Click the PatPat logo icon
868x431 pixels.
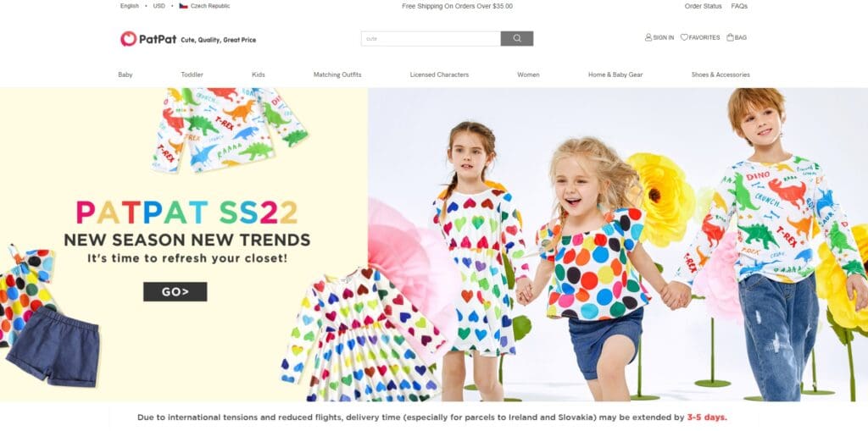[129, 39]
